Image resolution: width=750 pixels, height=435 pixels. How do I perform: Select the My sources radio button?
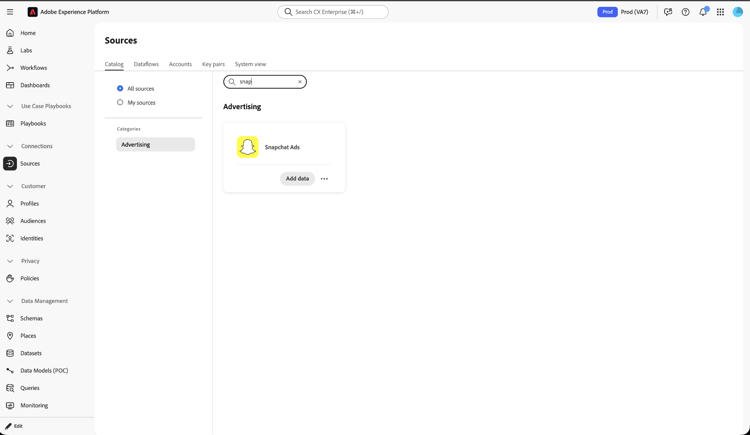120,102
